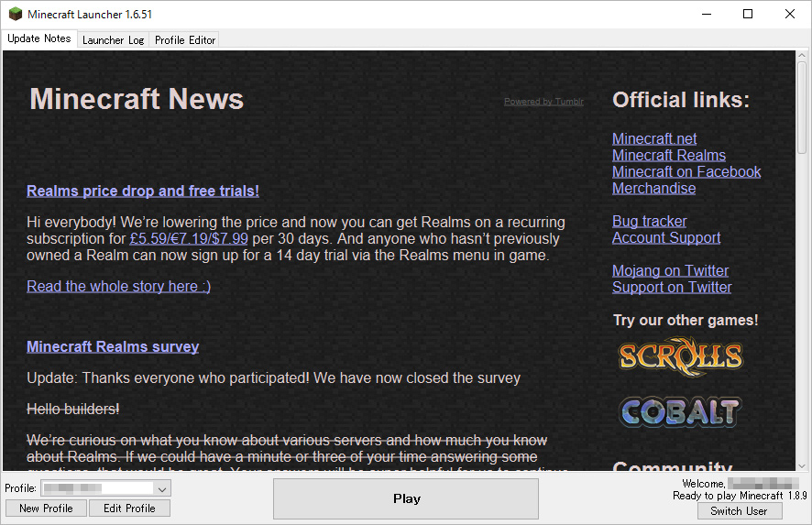Expand the Profile dropdown arrow
The width and height of the screenshot is (812, 525).
pos(162,488)
